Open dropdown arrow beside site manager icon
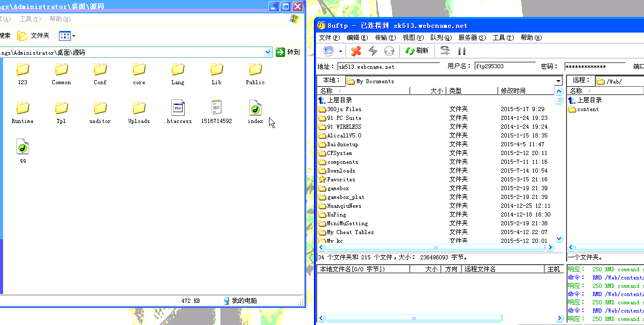This screenshot has height=325, width=644. [340, 51]
